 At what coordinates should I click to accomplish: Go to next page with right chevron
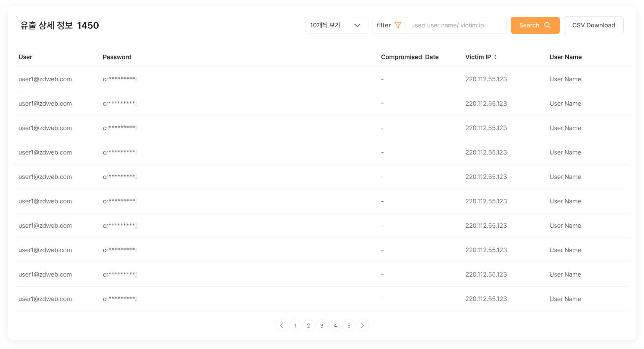pyautogui.click(x=362, y=325)
